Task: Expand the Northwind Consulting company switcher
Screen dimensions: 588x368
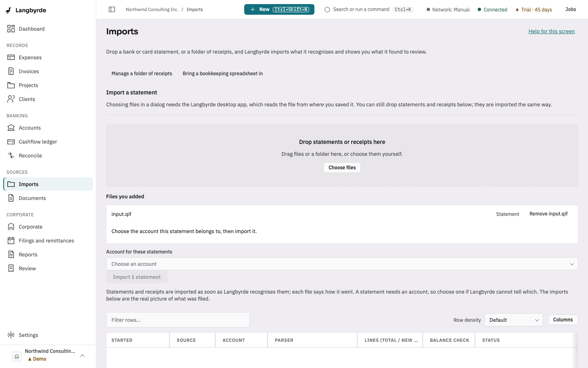Action: 48,355
